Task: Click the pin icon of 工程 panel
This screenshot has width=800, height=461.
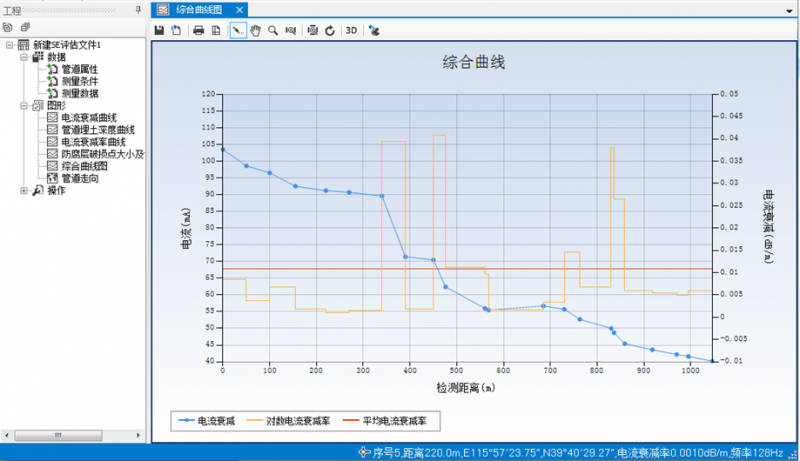Action: tap(138, 10)
